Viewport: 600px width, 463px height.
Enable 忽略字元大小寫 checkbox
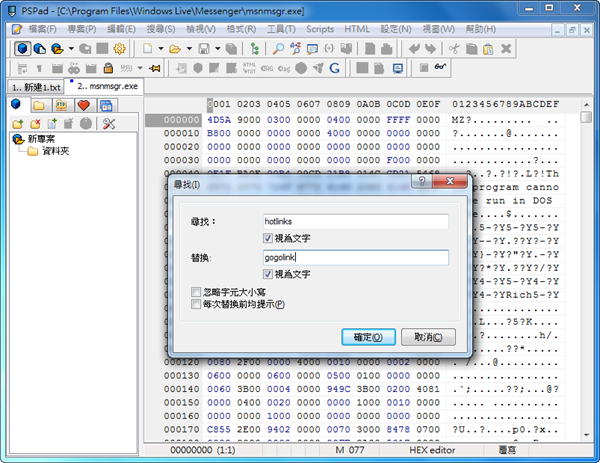[x=196, y=292]
